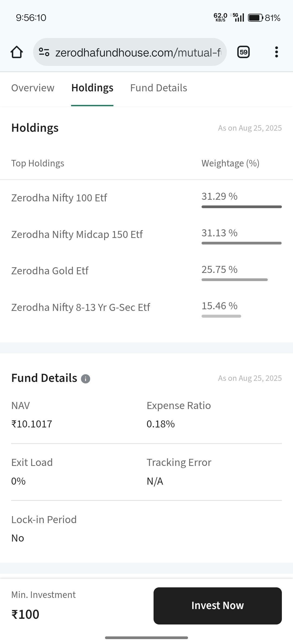Open tab switcher showing 59 tabs

coord(243,52)
